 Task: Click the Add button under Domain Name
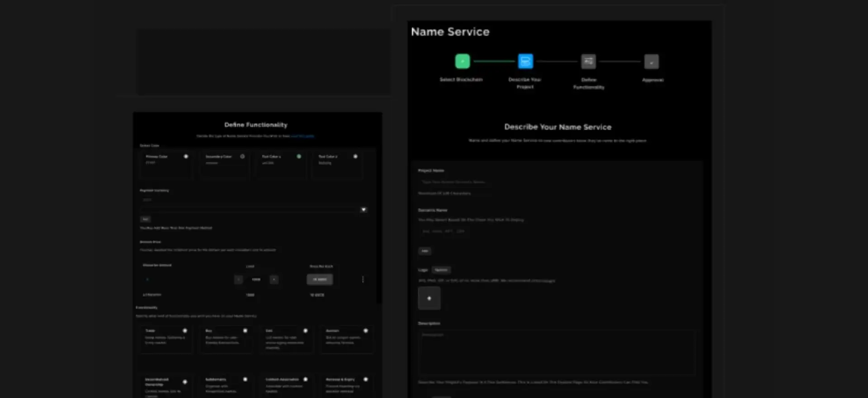click(x=425, y=251)
